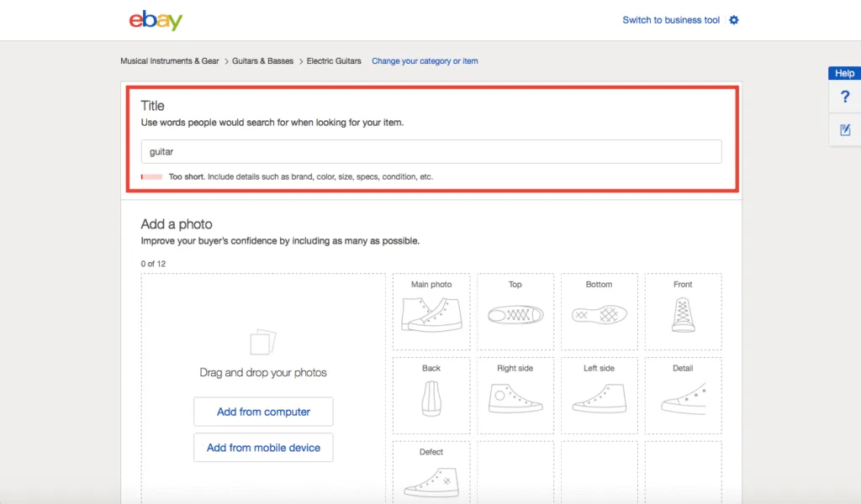
Task: Select the Right side photo slot
Action: pyautogui.click(x=515, y=395)
